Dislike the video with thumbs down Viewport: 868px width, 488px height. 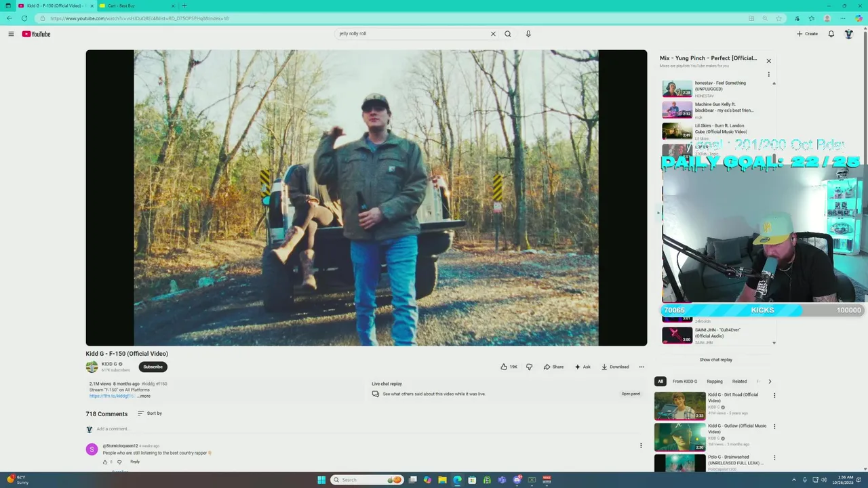click(x=529, y=367)
